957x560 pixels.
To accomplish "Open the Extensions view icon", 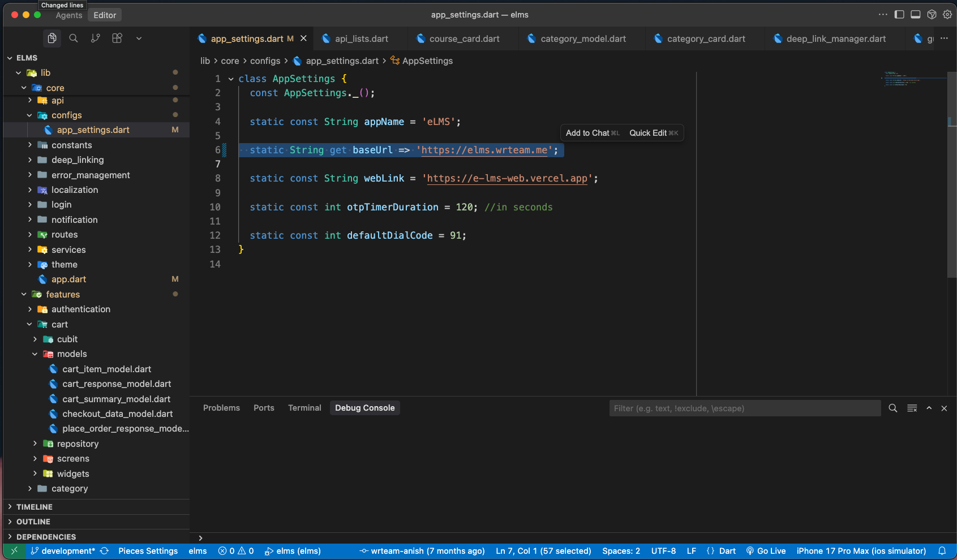I will (x=117, y=38).
